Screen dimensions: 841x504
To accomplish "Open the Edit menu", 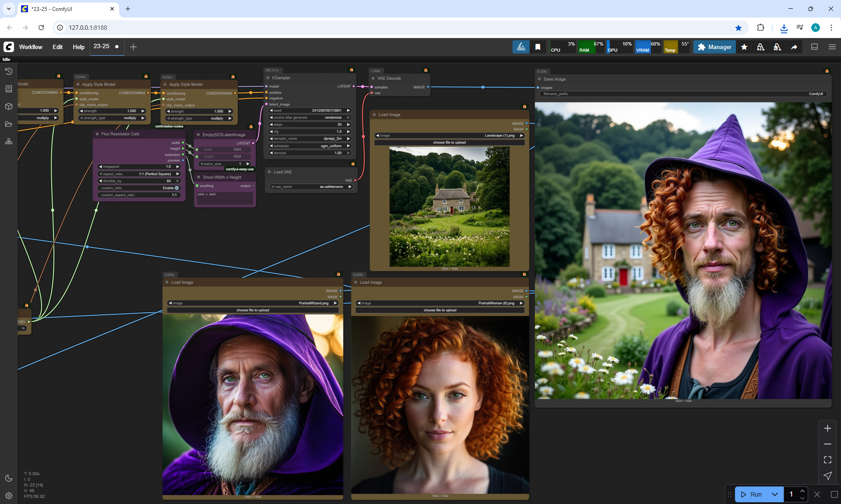I will [x=57, y=47].
